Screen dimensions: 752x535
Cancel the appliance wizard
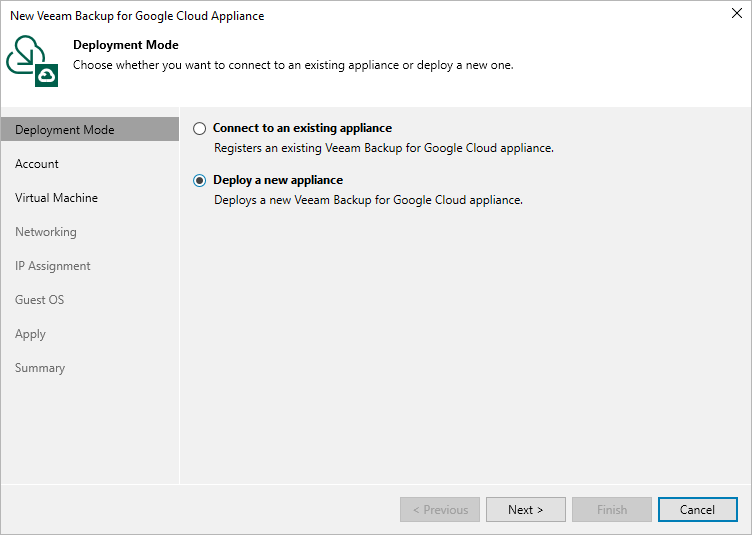point(697,510)
